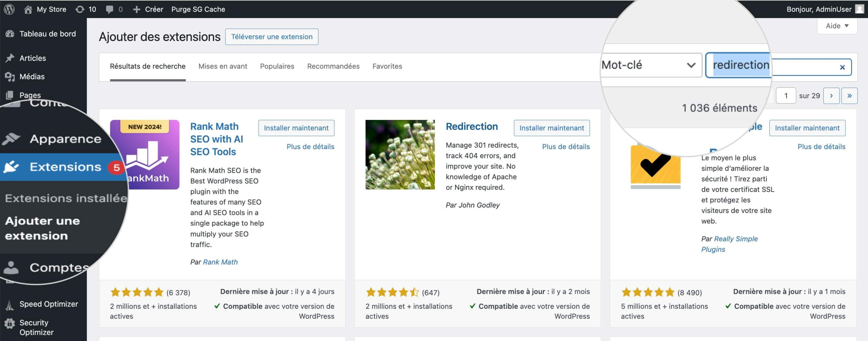The width and height of the screenshot is (868, 341).
Task: Click the Articles pin icon
Action: tap(10, 58)
